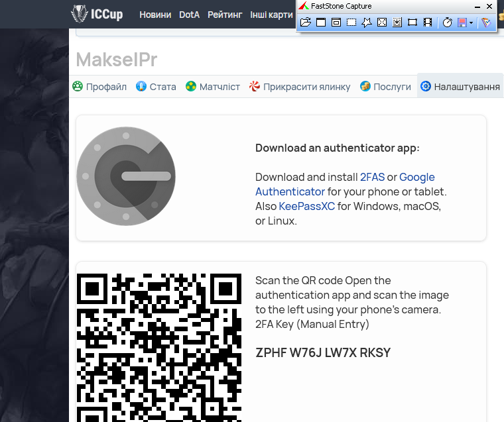Click the 2FA QR code image
This screenshot has width=504, height=422.
pyautogui.click(x=158, y=348)
